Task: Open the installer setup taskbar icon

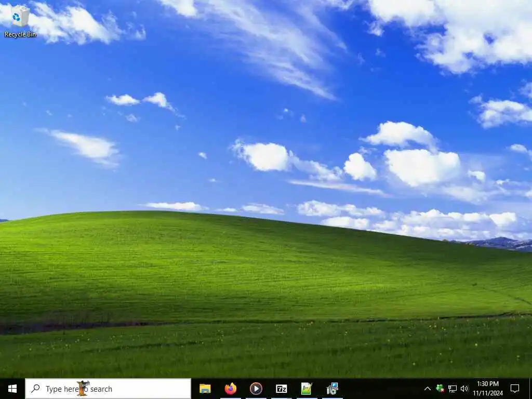Action: (x=332, y=389)
